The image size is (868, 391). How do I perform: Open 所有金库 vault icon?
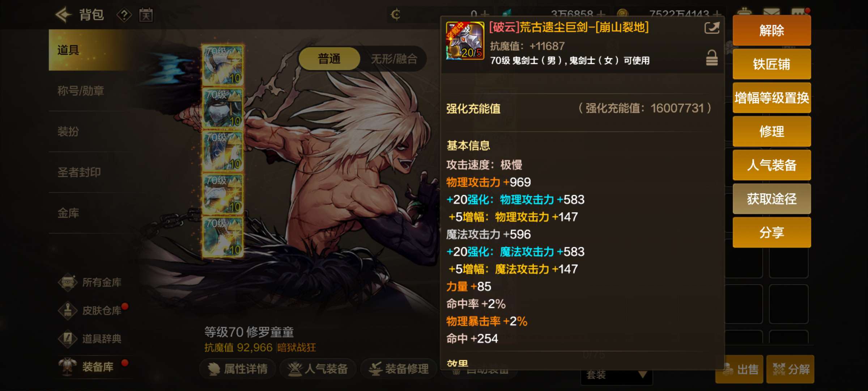pos(68,282)
